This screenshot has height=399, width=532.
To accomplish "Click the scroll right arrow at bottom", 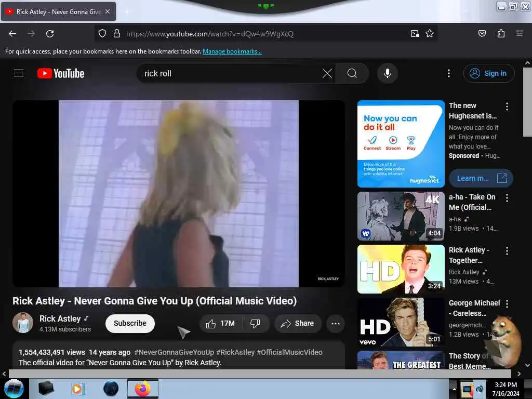I will point(519,374).
